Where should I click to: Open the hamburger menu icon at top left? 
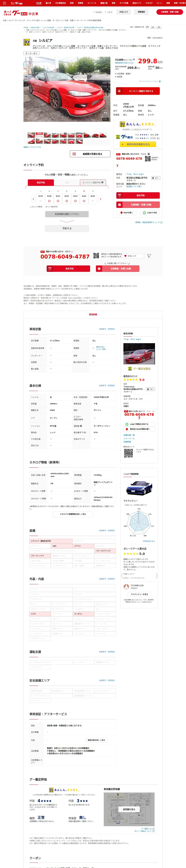pyautogui.click(x=4, y=3)
